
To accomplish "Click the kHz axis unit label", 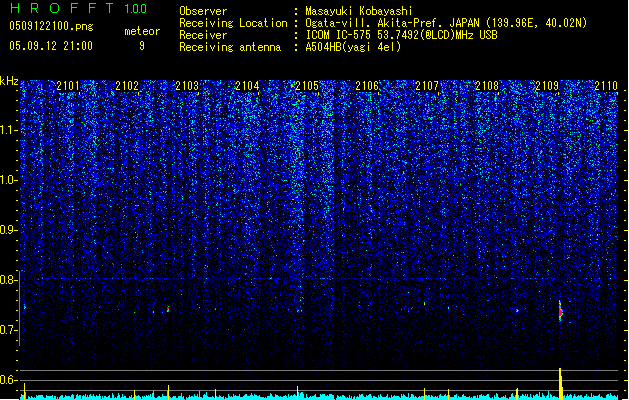I will pyautogui.click(x=9, y=81).
